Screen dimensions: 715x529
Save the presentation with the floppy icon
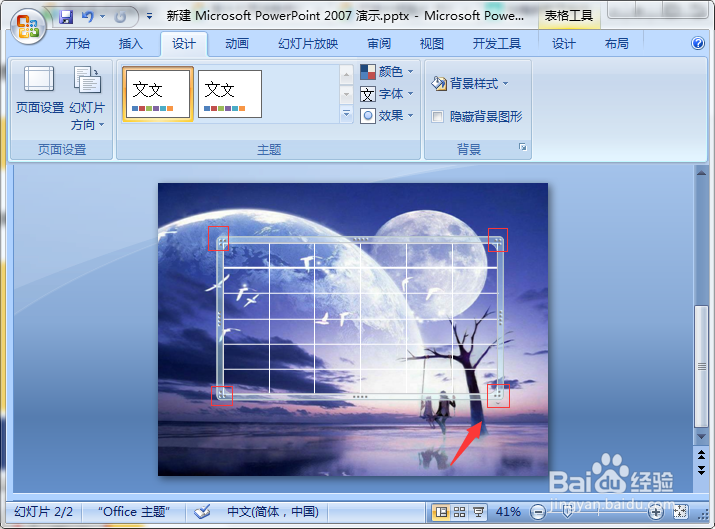[67, 17]
